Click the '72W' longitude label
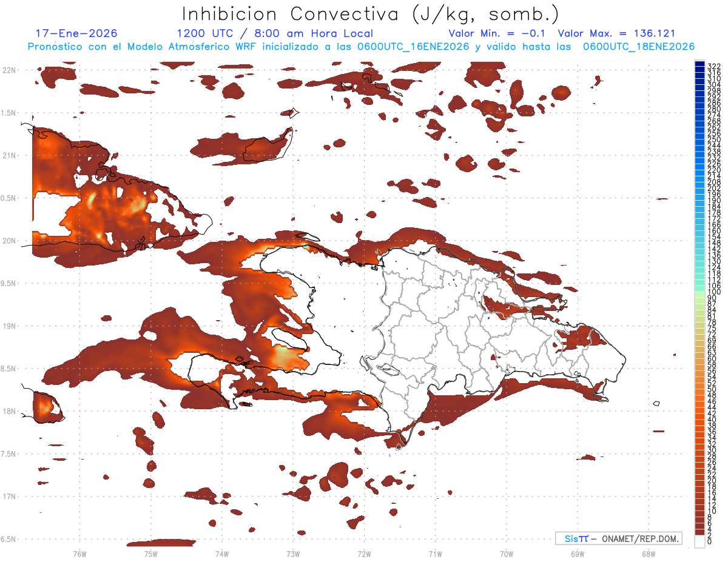The height and width of the screenshot is (562, 728). click(x=364, y=554)
